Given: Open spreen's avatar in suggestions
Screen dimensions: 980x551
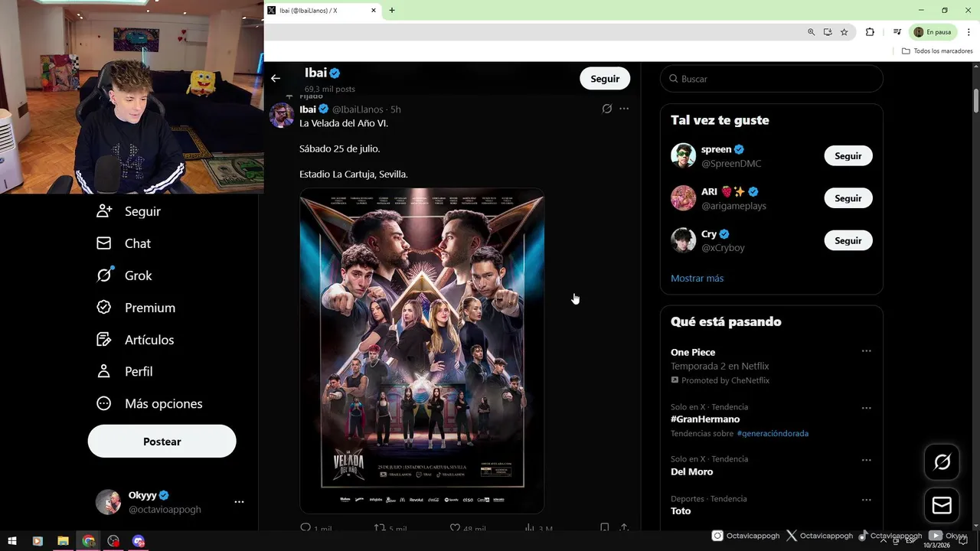Looking at the screenshot, I should (x=684, y=155).
